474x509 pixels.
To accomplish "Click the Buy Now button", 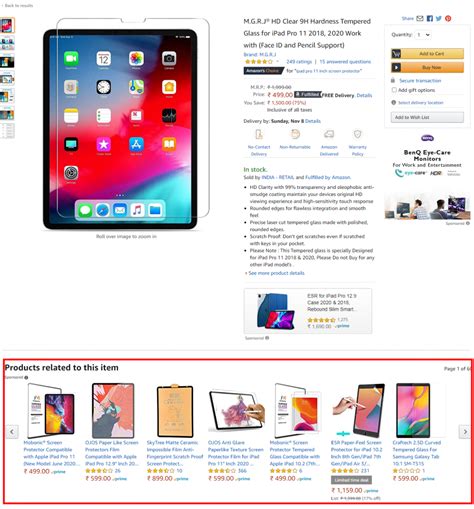I will [427, 67].
